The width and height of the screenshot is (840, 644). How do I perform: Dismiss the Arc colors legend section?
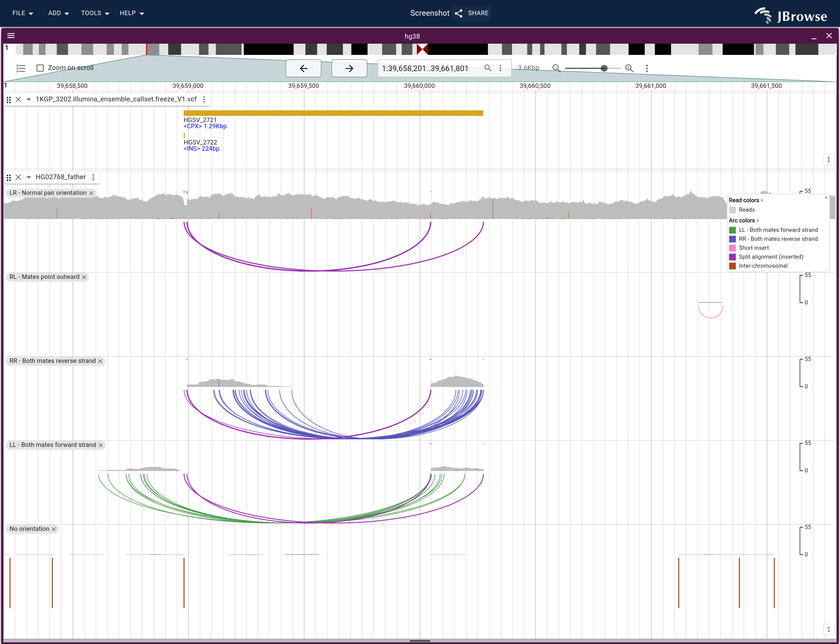[758, 220]
